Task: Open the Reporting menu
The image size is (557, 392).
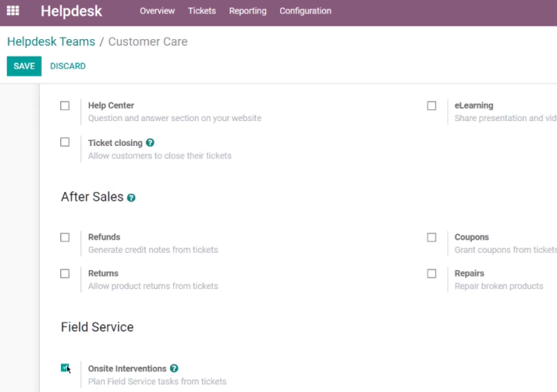Action: pos(248,11)
